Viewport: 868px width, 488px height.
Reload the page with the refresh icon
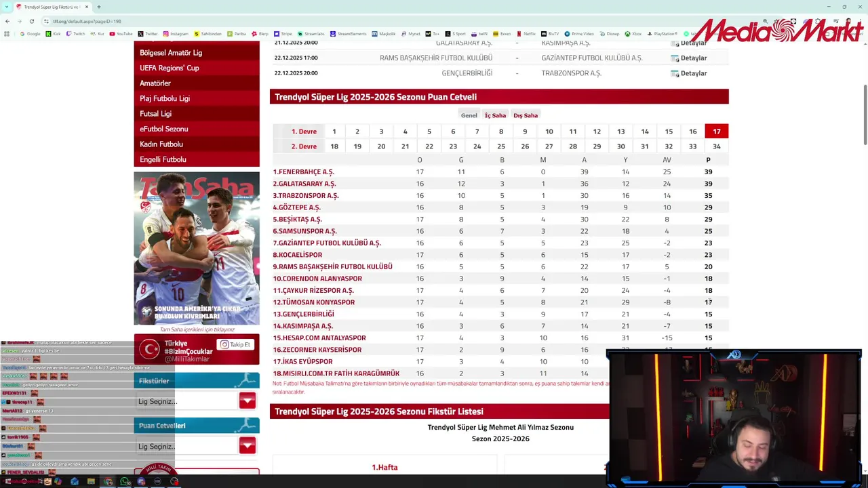31,21
